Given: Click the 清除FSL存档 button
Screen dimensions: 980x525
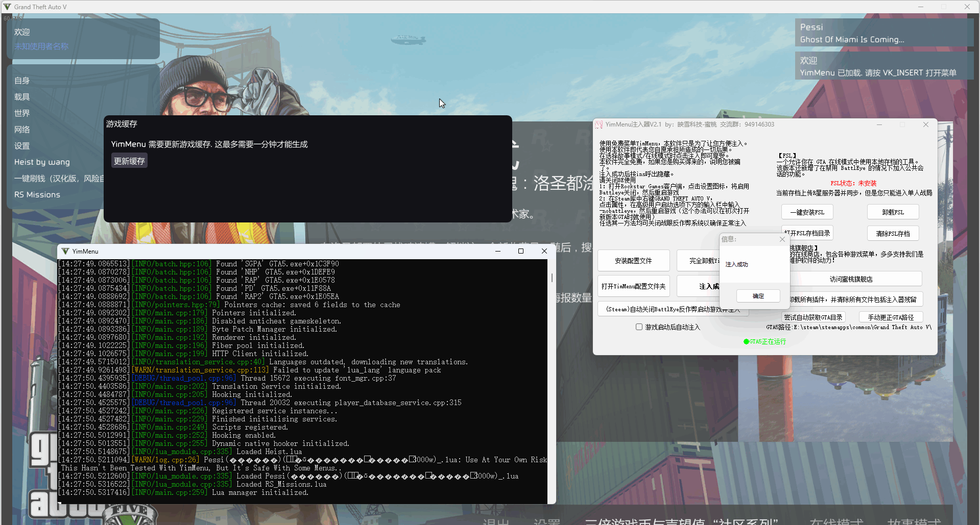Looking at the screenshot, I should [x=893, y=234].
